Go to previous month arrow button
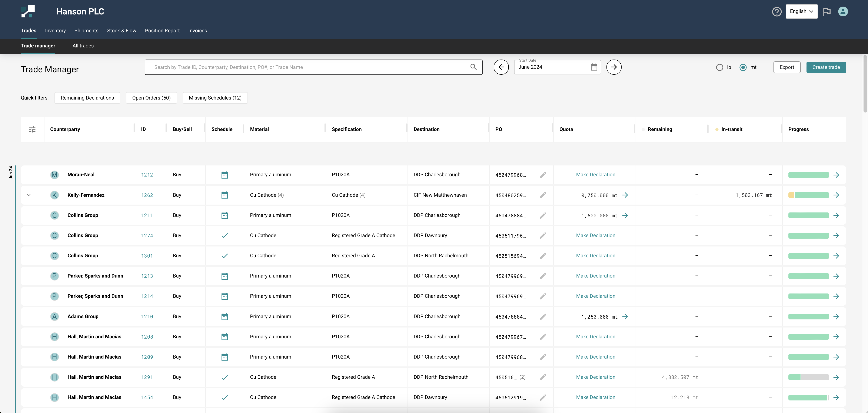This screenshot has width=868, height=413. (x=501, y=67)
